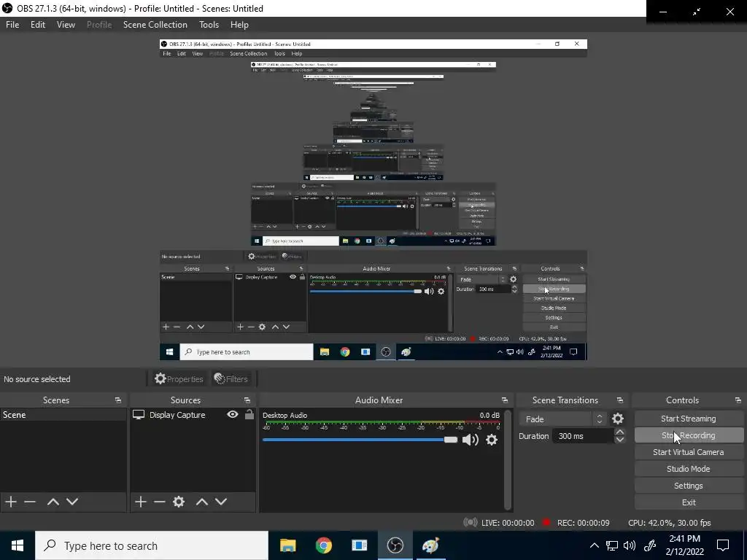Move source down arrow

pos(221,502)
